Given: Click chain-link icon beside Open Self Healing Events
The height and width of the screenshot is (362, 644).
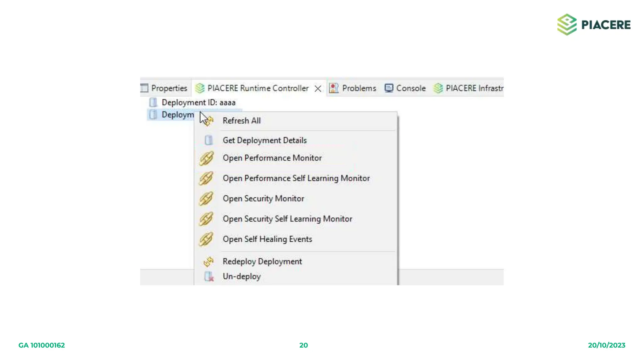Looking at the screenshot, I should coord(207,239).
